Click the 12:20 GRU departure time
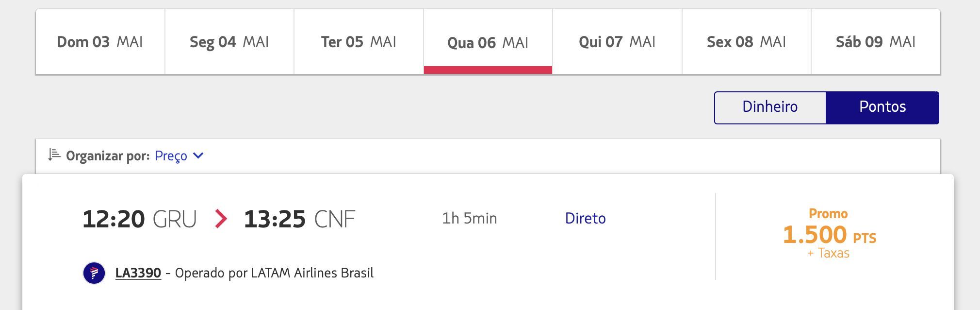980x310 pixels. coord(140,219)
